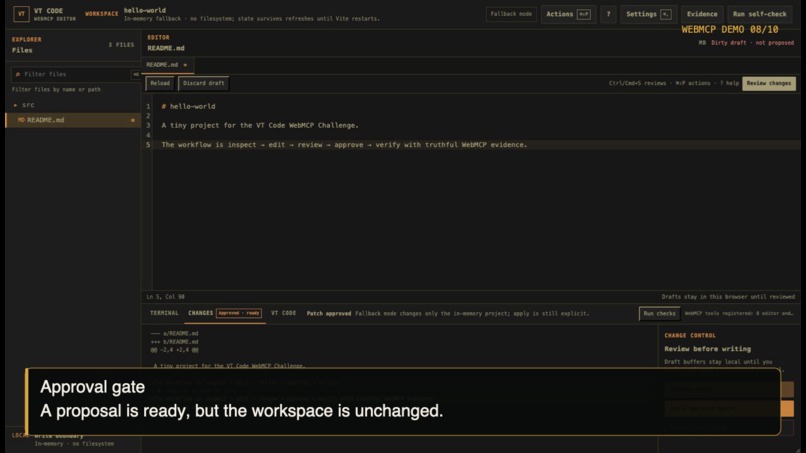Click the 'Ln 5, Col 90' status text
The image size is (806, 453).
coord(166,297)
